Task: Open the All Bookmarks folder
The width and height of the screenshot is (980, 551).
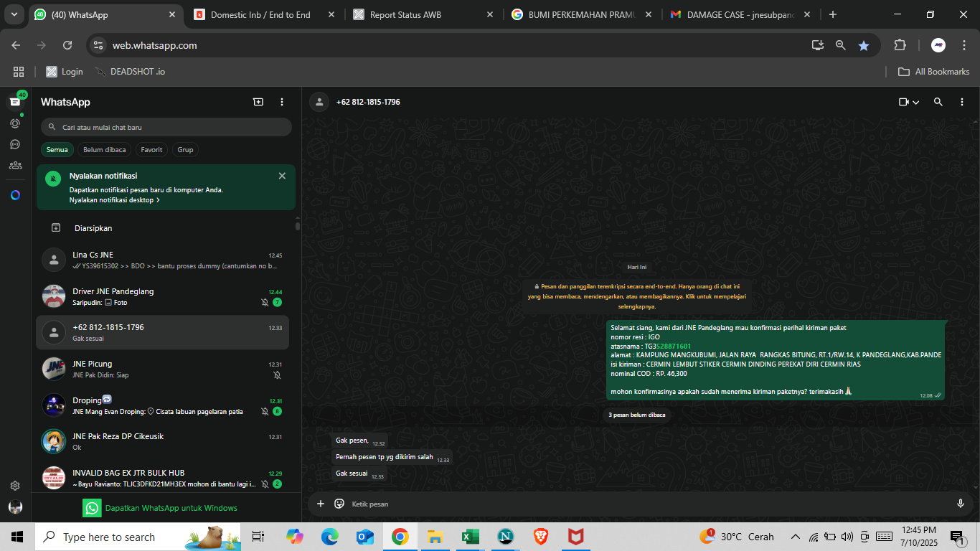Action: pyautogui.click(x=934, y=72)
